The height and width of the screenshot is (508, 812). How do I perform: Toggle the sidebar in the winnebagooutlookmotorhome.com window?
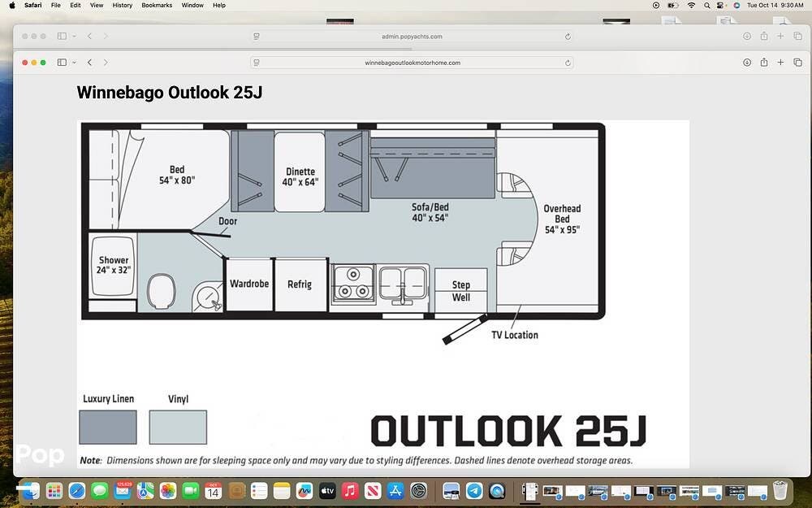click(62, 63)
